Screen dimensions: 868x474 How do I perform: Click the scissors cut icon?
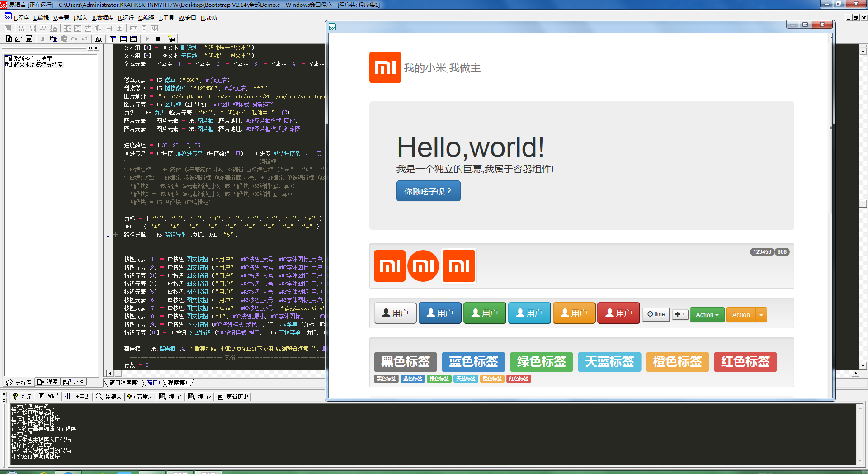point(43,39)
